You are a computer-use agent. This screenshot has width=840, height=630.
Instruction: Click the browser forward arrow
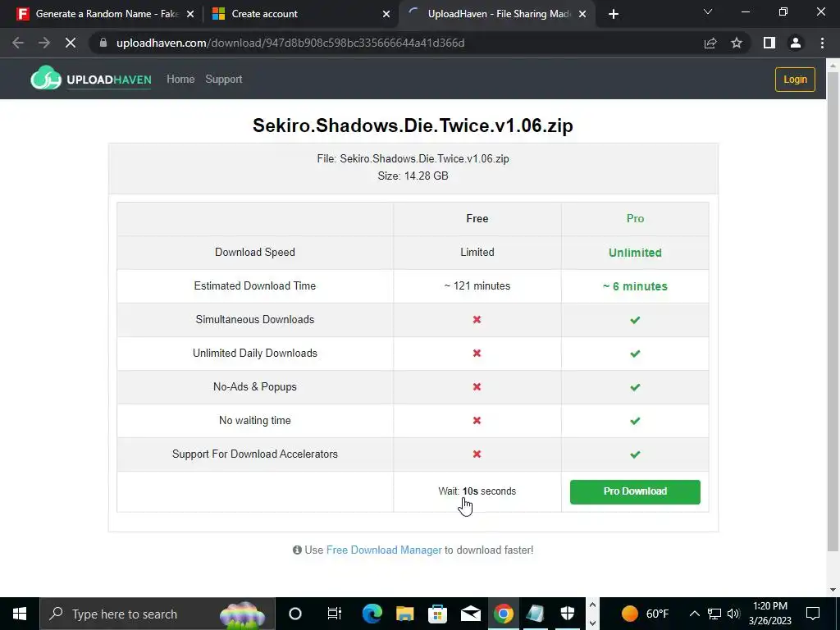pos(44,43)
